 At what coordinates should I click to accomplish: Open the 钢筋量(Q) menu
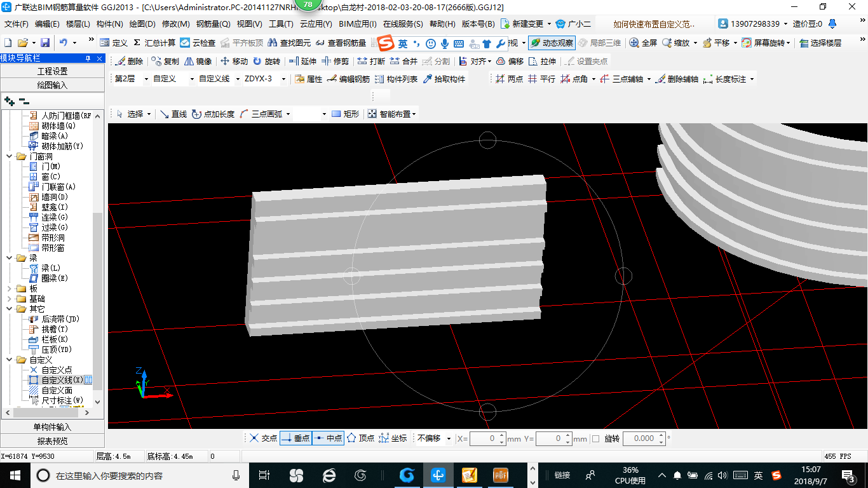click(x=213, y=24)
